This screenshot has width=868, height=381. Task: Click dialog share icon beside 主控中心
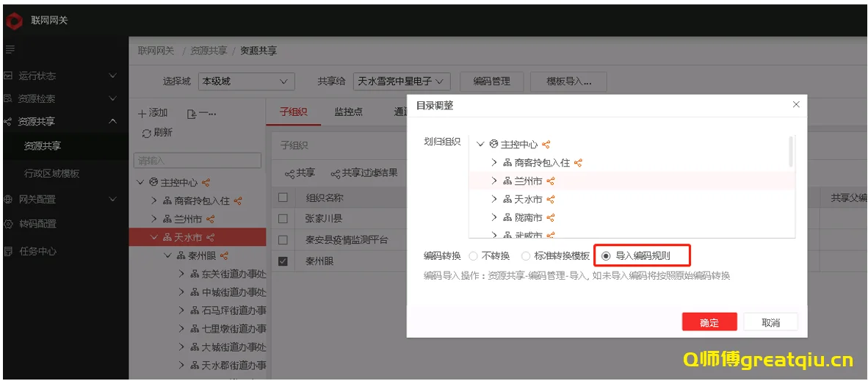546,145
